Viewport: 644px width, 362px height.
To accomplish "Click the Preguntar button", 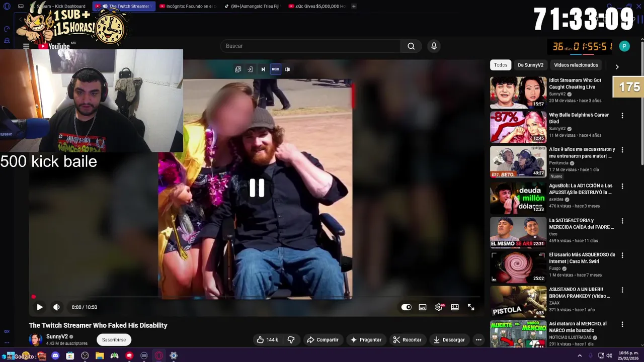I will [x=366, y=340].
